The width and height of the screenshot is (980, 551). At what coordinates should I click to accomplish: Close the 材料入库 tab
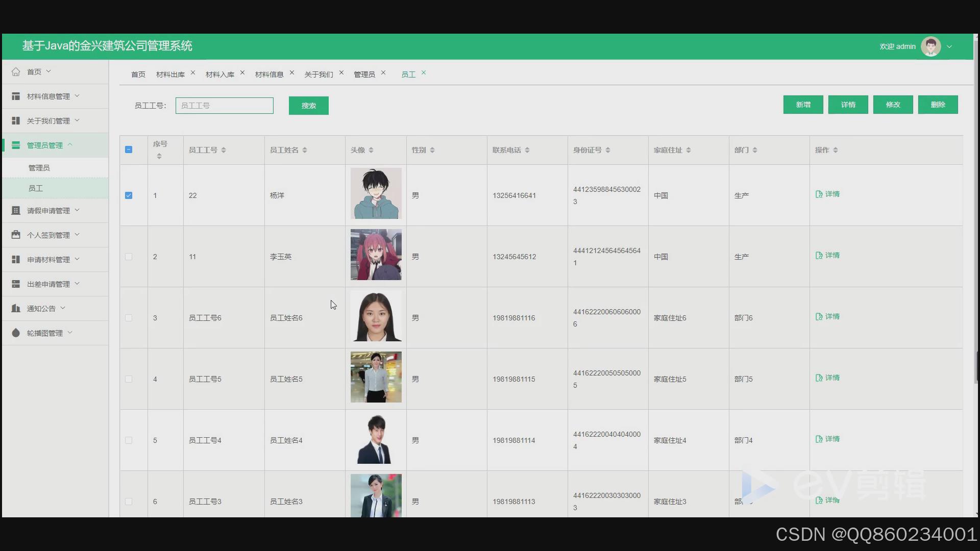pyautogui.click(x=242, y=73)
